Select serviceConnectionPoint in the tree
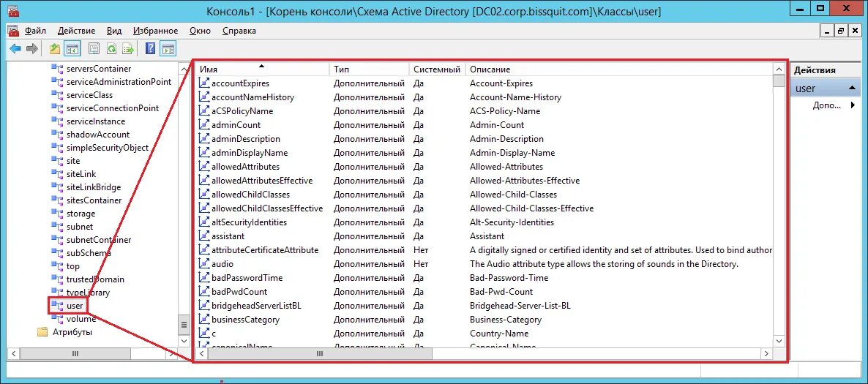The width and height of the screenshot is (868, 384). 113,108
